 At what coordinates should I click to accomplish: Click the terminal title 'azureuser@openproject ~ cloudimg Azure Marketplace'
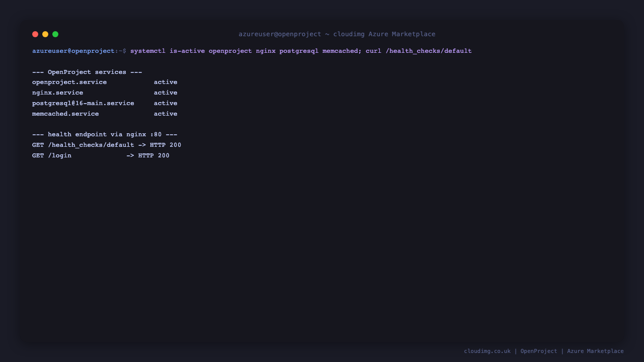(337, 34)
